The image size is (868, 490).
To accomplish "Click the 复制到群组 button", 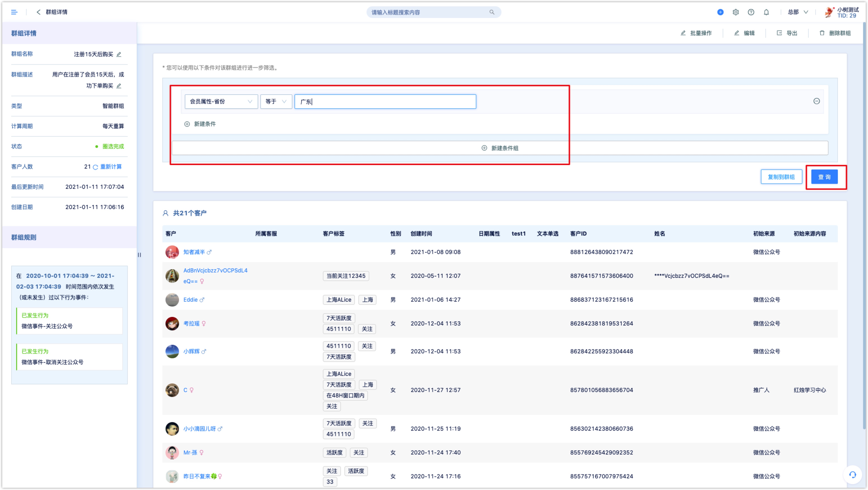I will click(x=781, y=177).
